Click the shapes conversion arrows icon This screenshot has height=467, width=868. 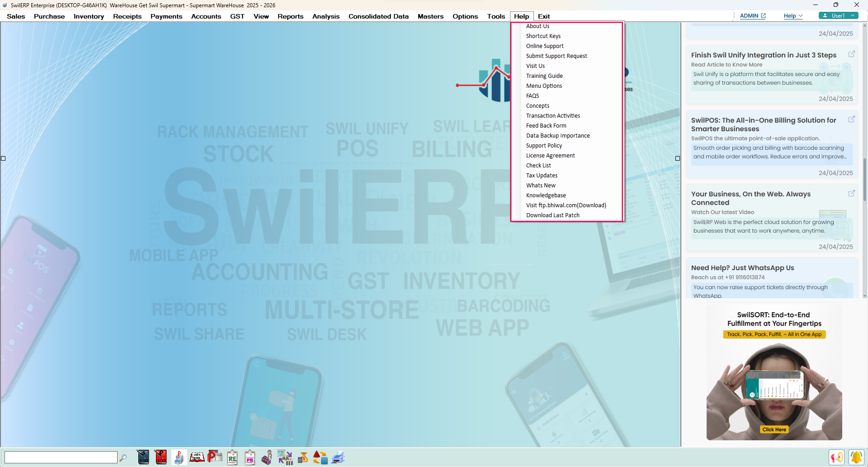click(x=321, y=457)
